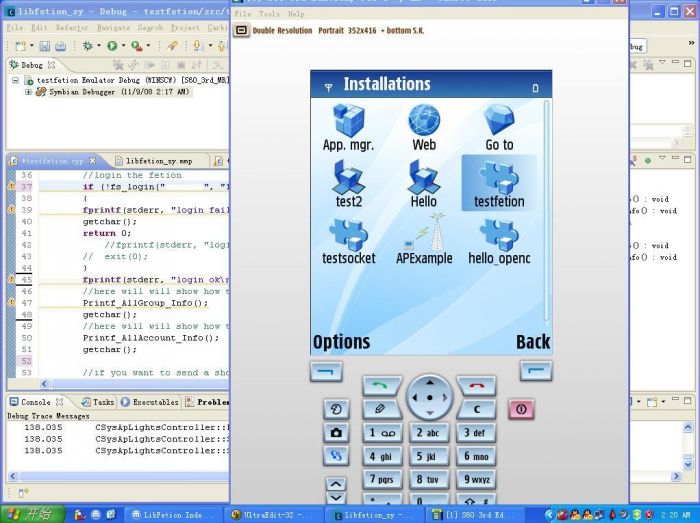Click the Windows Start button
700x523 pixels.
[x=32, y=514]
